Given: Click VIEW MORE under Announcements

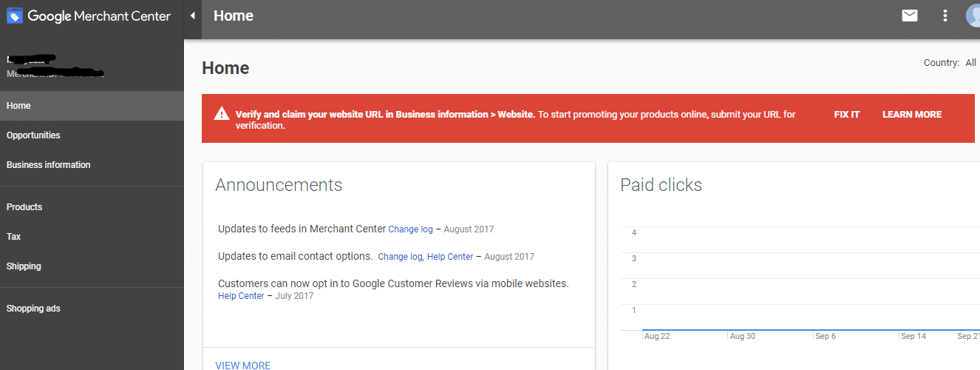Looking at the screenshot, I should click(x=243, y=366).
